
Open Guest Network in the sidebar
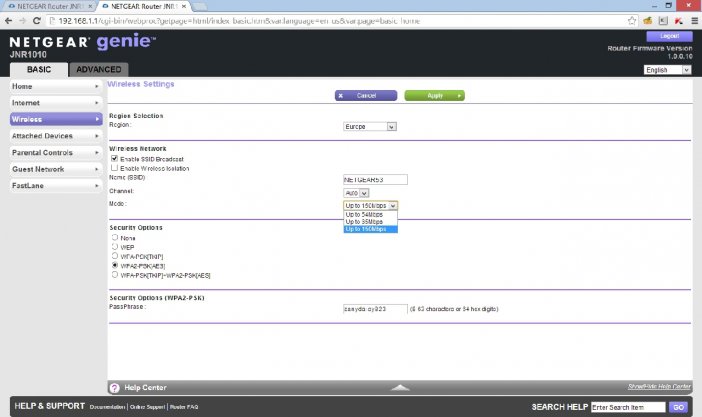56,169
